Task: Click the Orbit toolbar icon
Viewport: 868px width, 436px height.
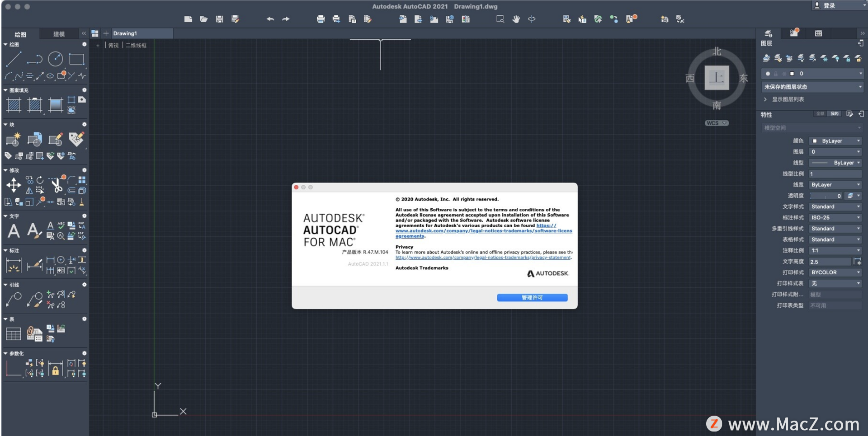Action: (532, 19)
